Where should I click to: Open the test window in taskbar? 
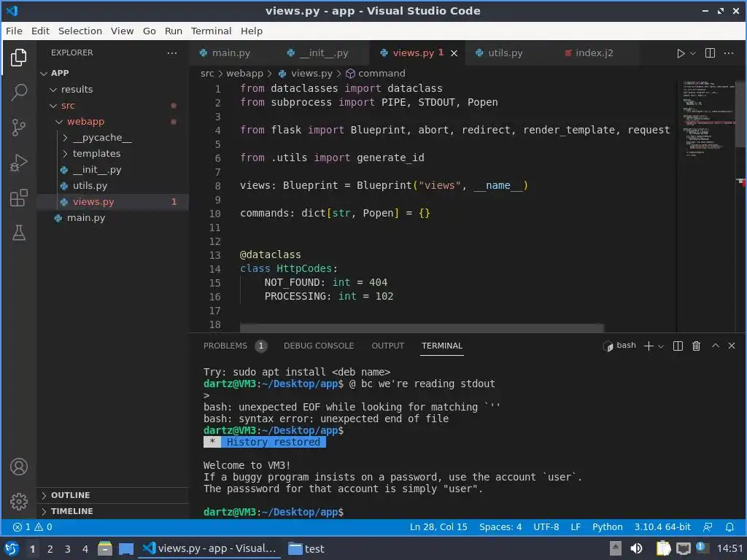tap(307, 548)
